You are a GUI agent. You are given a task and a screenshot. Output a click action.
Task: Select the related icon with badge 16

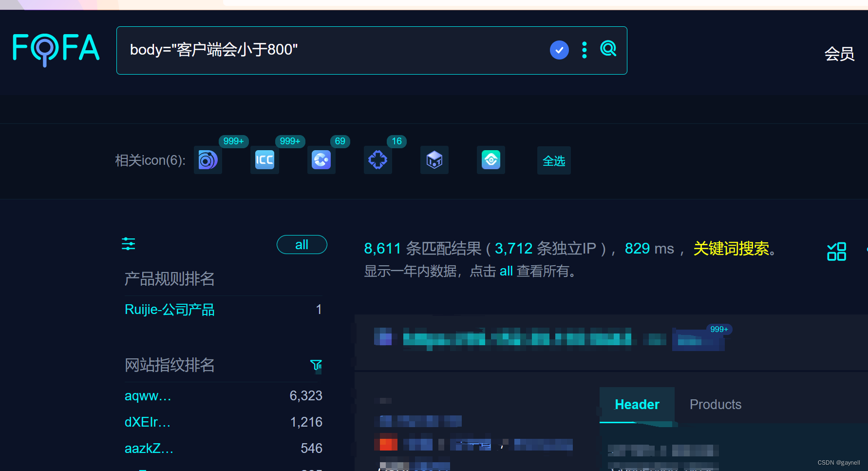tap(377, 160)
